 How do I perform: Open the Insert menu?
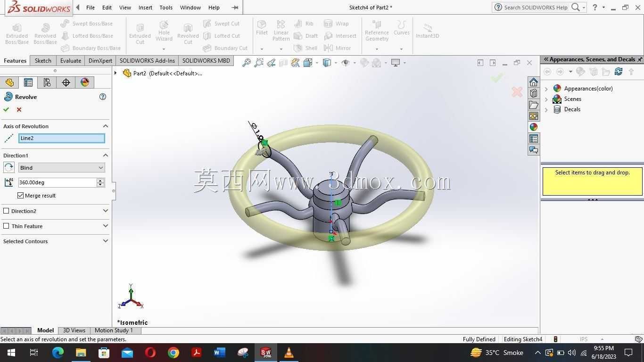tap(145, 8)
